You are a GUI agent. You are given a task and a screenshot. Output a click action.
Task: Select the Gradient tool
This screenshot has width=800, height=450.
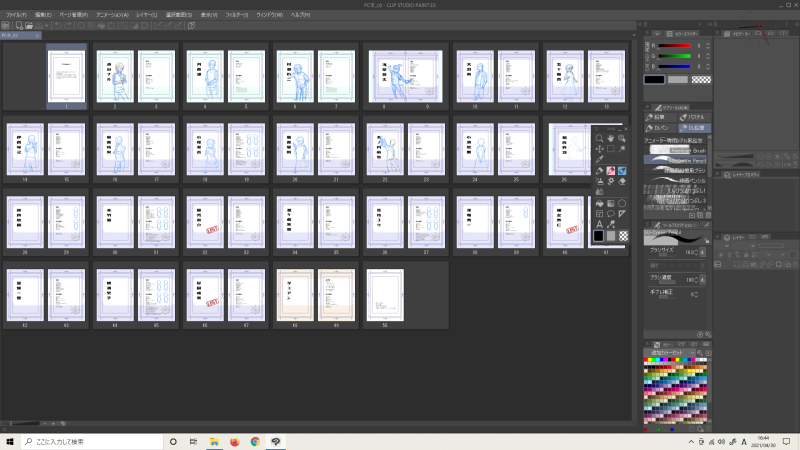coord(611,204)
